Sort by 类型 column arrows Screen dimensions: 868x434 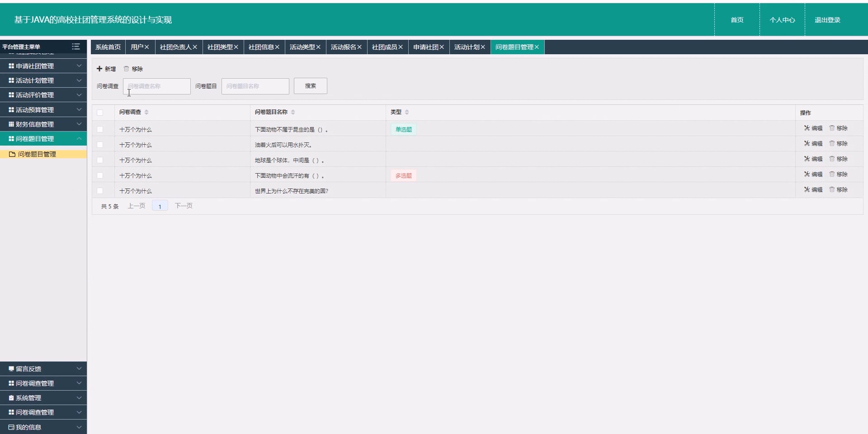(x=407, y=112)
